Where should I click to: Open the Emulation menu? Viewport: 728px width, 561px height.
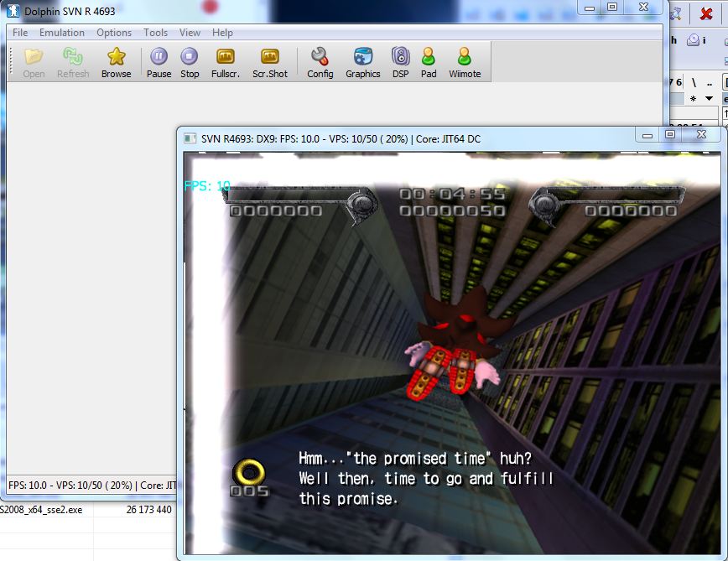click(62, 33)
